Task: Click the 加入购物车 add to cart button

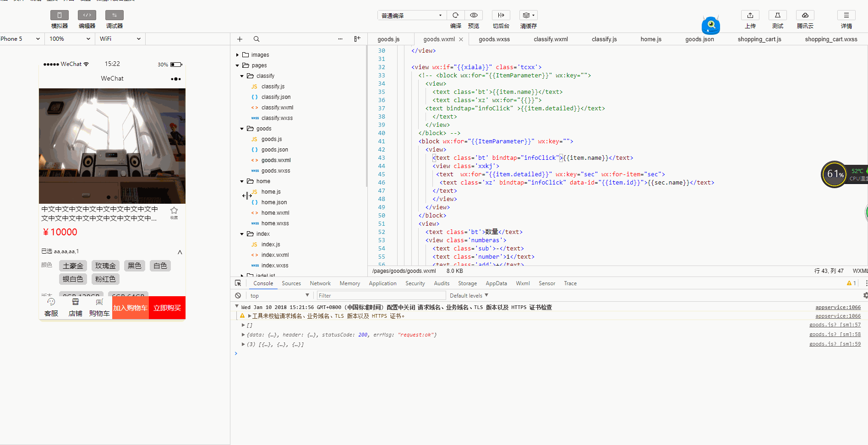Action: click(131, 308)
